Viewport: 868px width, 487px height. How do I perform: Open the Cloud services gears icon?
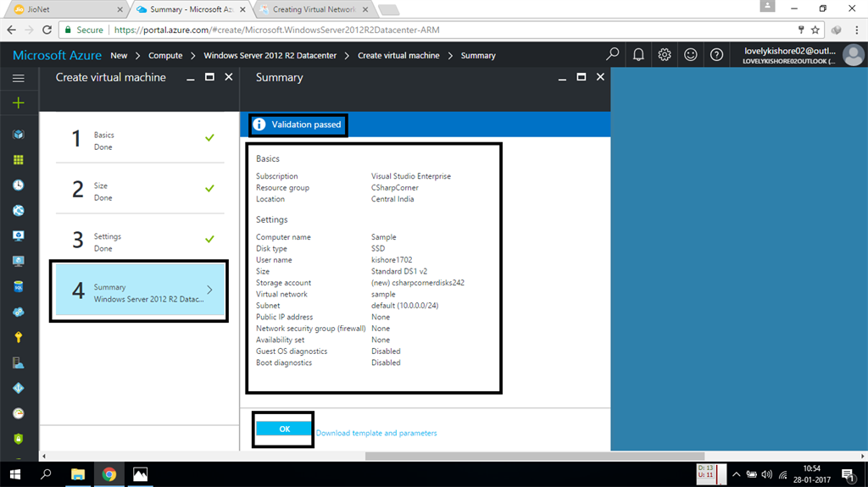pyautogui.click(x=19, y=313)
